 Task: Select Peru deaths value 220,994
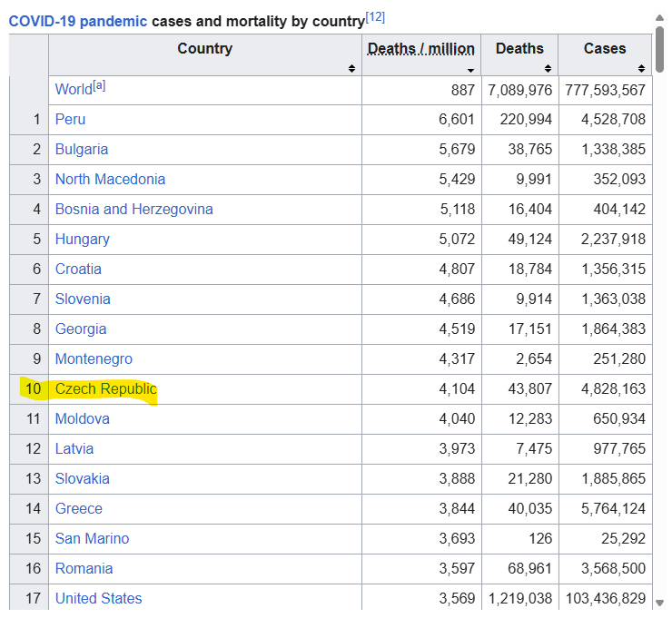tap(526, 120)
